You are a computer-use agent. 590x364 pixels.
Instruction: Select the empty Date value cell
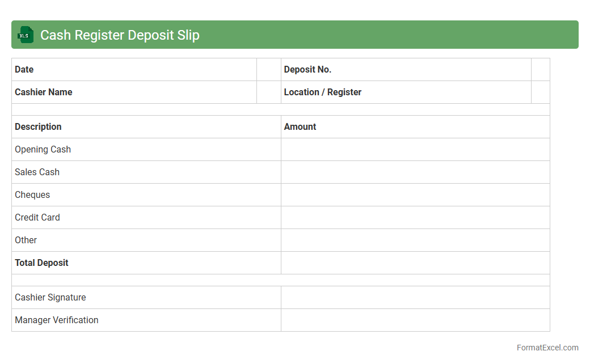pos(268,70)
